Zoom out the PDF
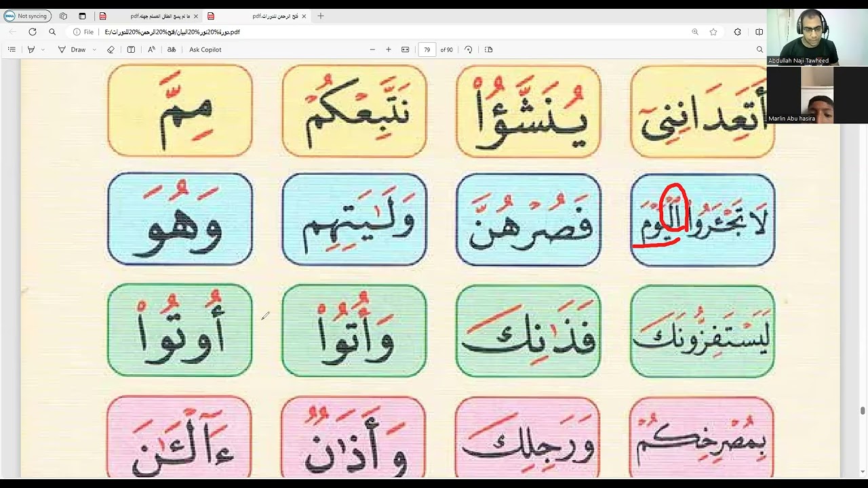The width and height of the screenshot is (868, 488). click(x=372, y=49)
